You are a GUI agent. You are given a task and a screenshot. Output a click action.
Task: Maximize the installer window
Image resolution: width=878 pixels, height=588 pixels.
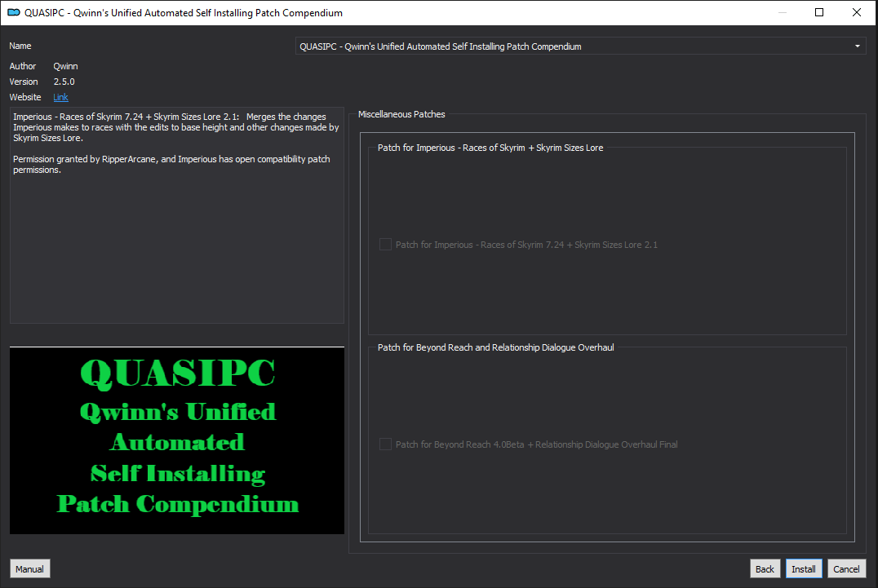pos(819,12)
